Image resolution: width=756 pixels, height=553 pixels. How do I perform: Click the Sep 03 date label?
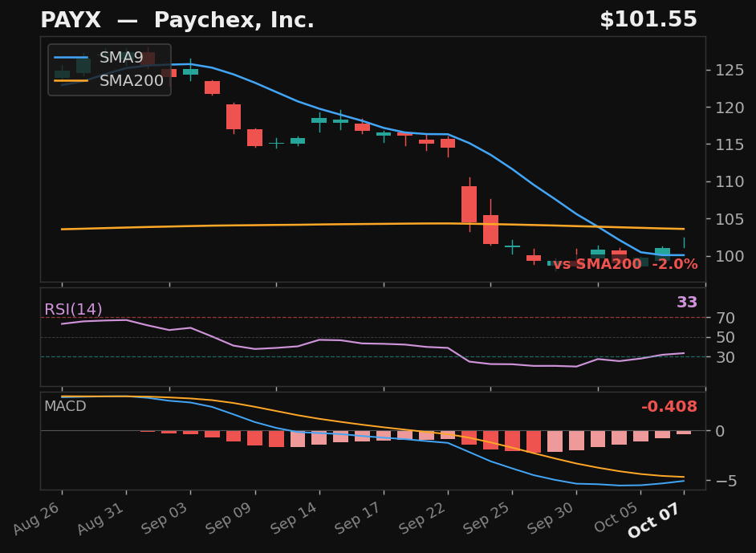(x=165, y=518)
